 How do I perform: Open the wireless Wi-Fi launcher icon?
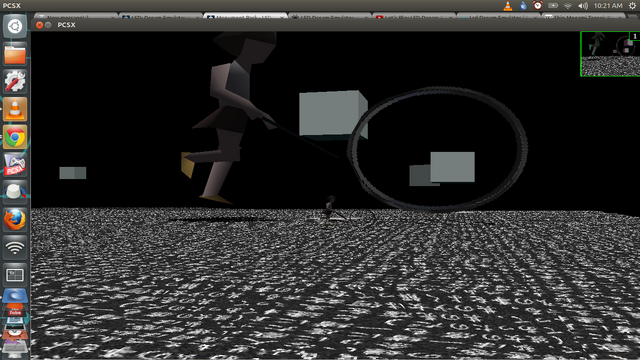coord(15,247)
